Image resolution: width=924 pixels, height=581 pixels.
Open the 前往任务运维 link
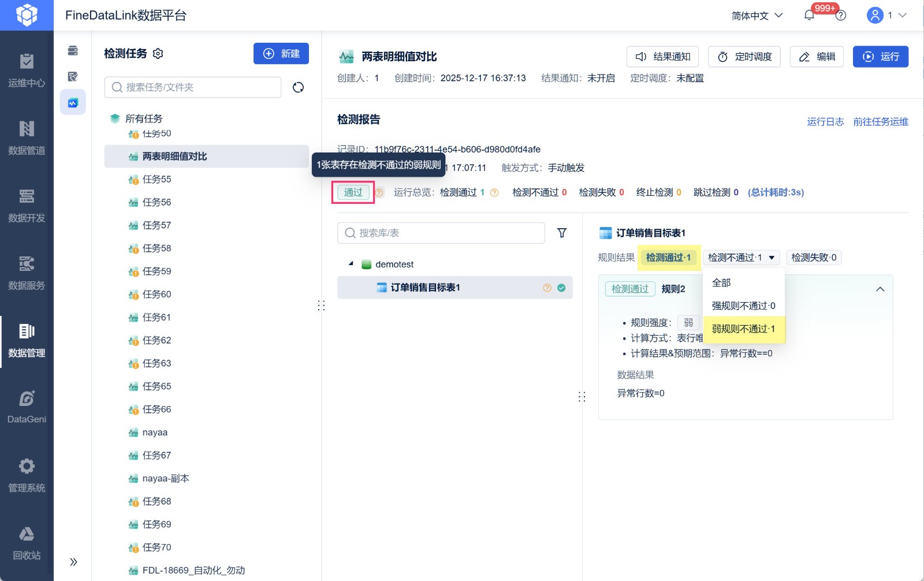[881, 122]
